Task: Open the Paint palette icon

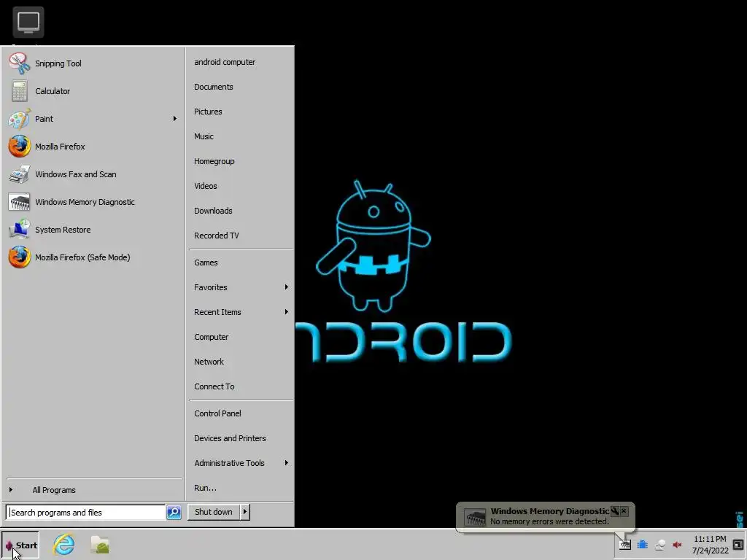Action: click(x=20, y=119)
